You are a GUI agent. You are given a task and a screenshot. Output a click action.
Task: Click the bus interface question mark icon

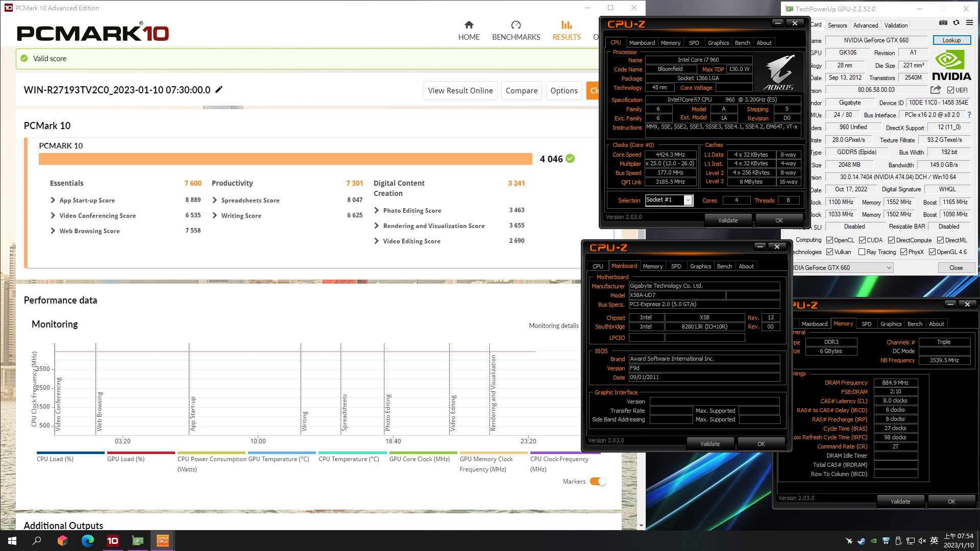[x=969, y=115]
